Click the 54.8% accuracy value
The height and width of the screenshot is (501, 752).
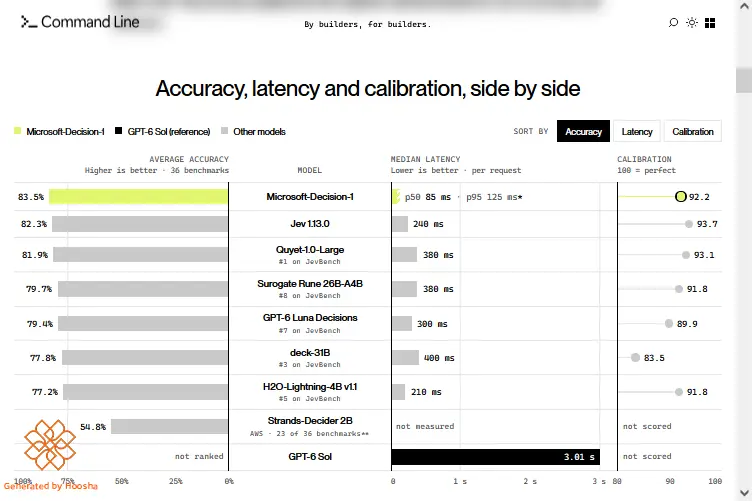93,427
